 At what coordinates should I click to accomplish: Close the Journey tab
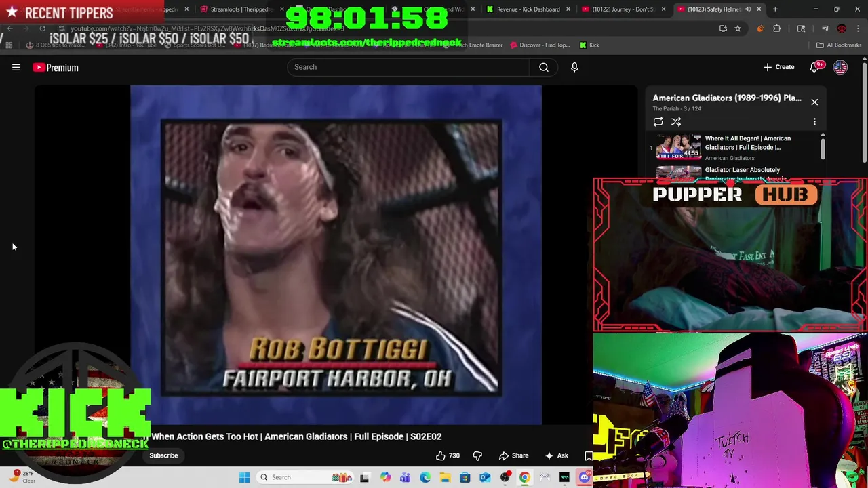click(663, 9)
